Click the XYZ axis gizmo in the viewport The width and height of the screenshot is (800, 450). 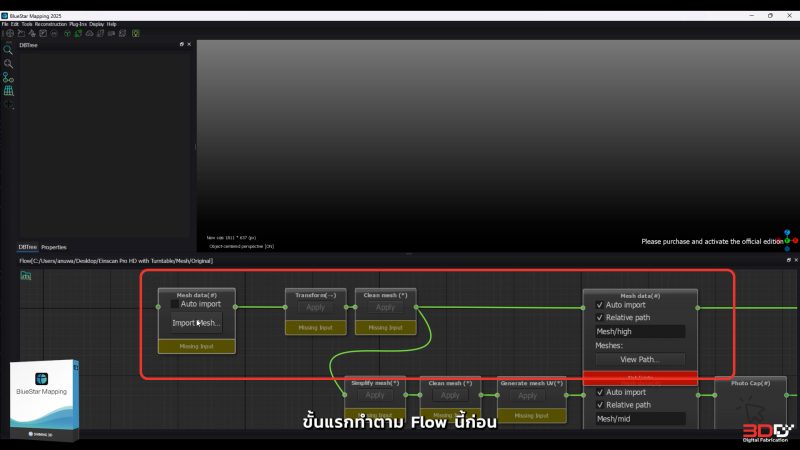pyautogui.click(x=789, y=241)
